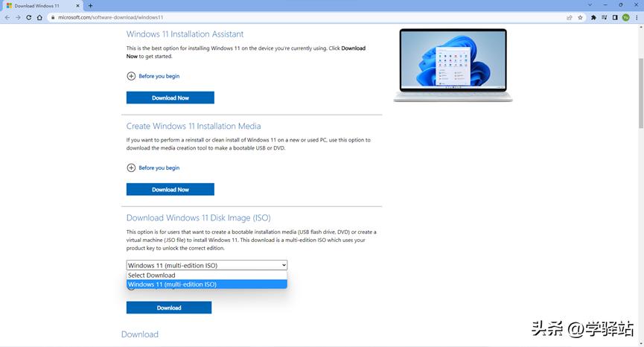The width and height of the screenshot is (644, 347).
Task: Choose Select Download option in list
Action: pyautogui.click(x=206, y=275)
